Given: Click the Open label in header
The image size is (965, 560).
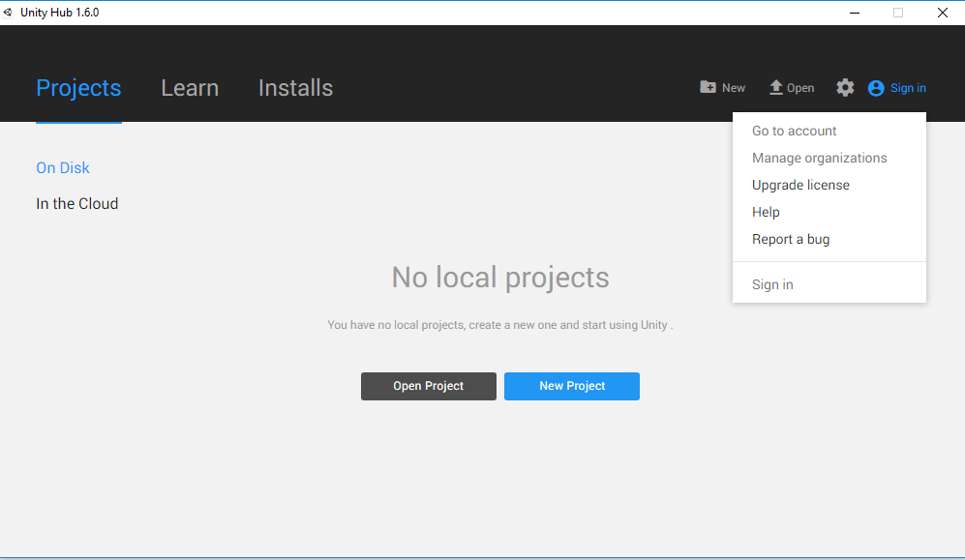Looking at the screenshot, I should click(800, 88).
